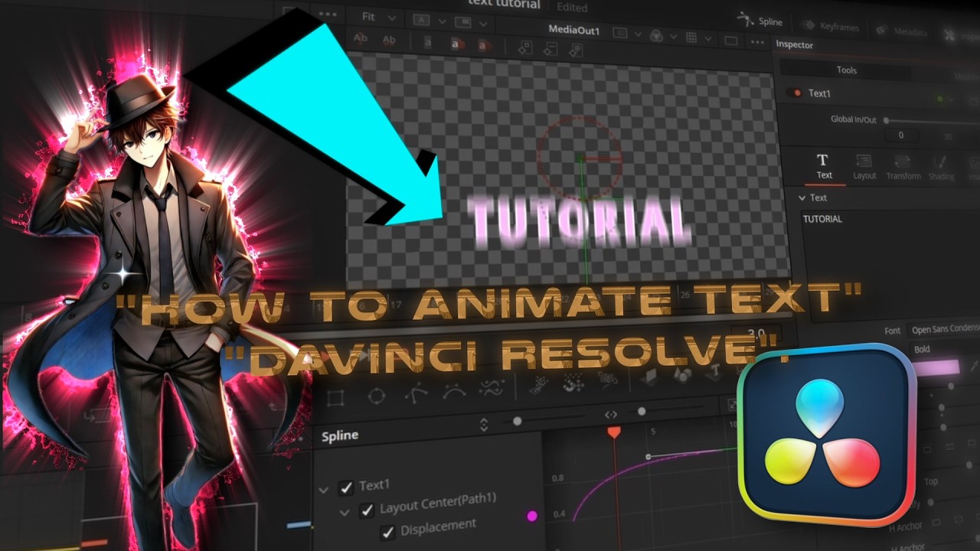The height and width of the screenshot is (551, 980).
Task: Click the second path keyframe icon in viewer toolbar
Action: tap(550, 48)
